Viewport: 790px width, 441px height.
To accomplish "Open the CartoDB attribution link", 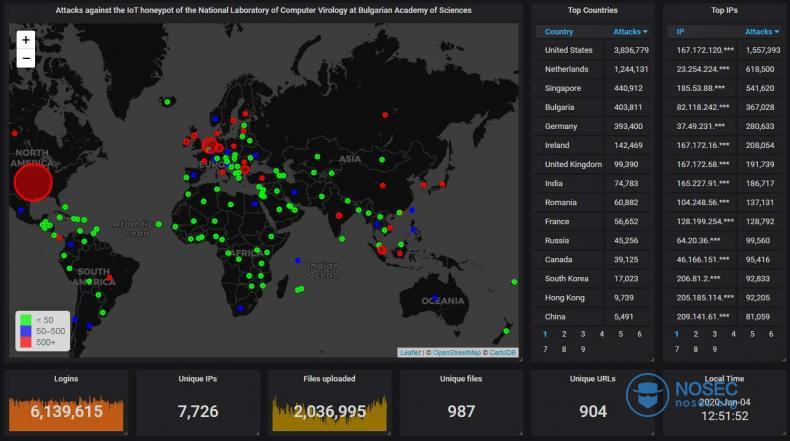I will (x=502, y=352).
